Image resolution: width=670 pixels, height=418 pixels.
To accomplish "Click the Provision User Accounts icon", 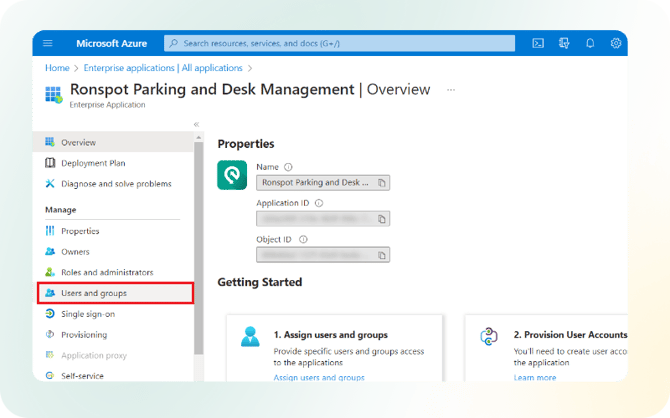I will tap(489, 336).
